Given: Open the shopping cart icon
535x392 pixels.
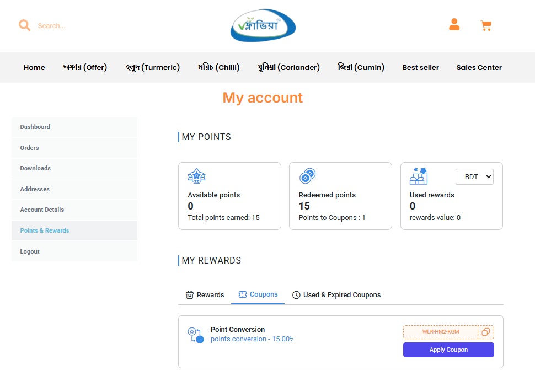Looking at the screenshot, I should (x=486, y=25).
